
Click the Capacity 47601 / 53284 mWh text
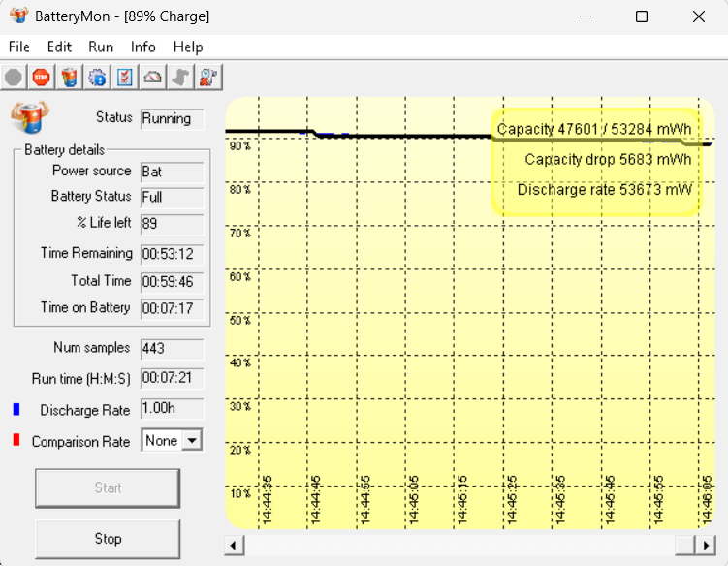[594, 129]
